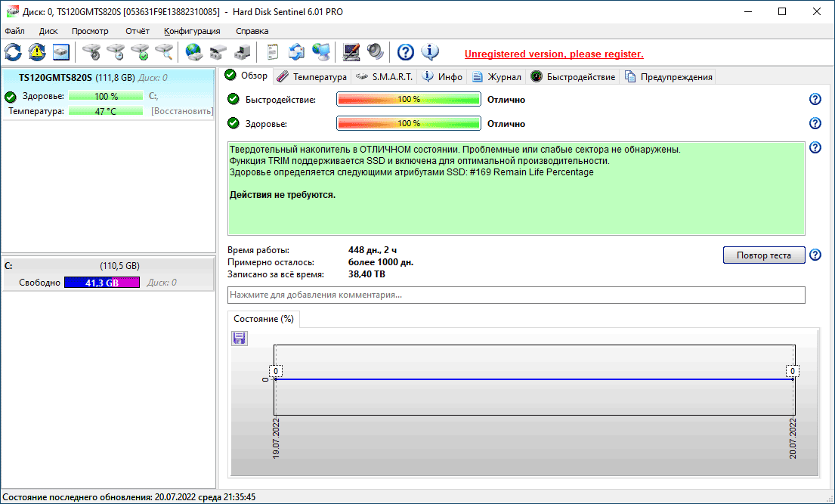Click the computer tower with drive toolbar icon

[x=243, y=52]
